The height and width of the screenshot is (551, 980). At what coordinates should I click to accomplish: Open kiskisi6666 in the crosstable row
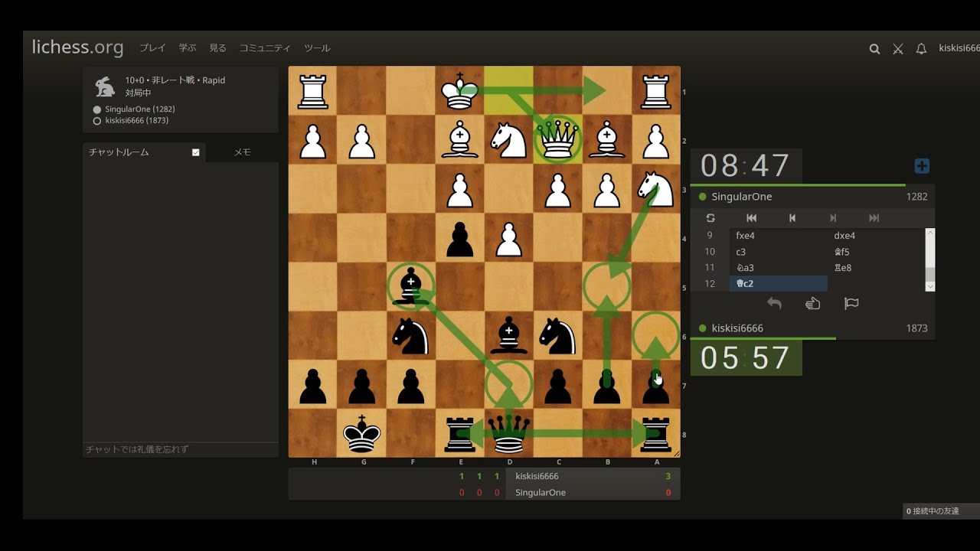coord(537,476)
